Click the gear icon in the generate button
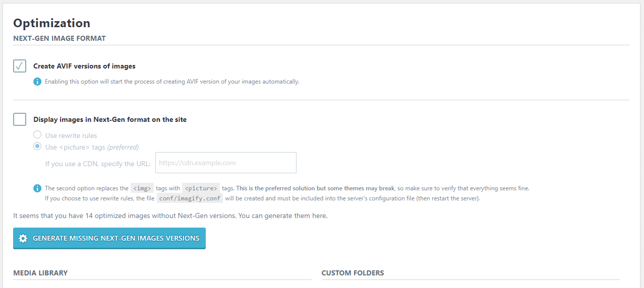Viewport: 644px width, 288px height. (x=23, y=238)
